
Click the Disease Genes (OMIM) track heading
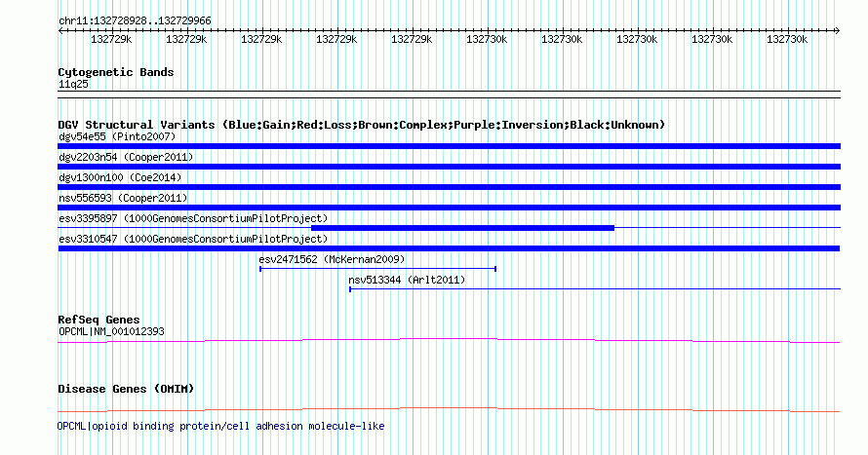(x=126, y=389)
